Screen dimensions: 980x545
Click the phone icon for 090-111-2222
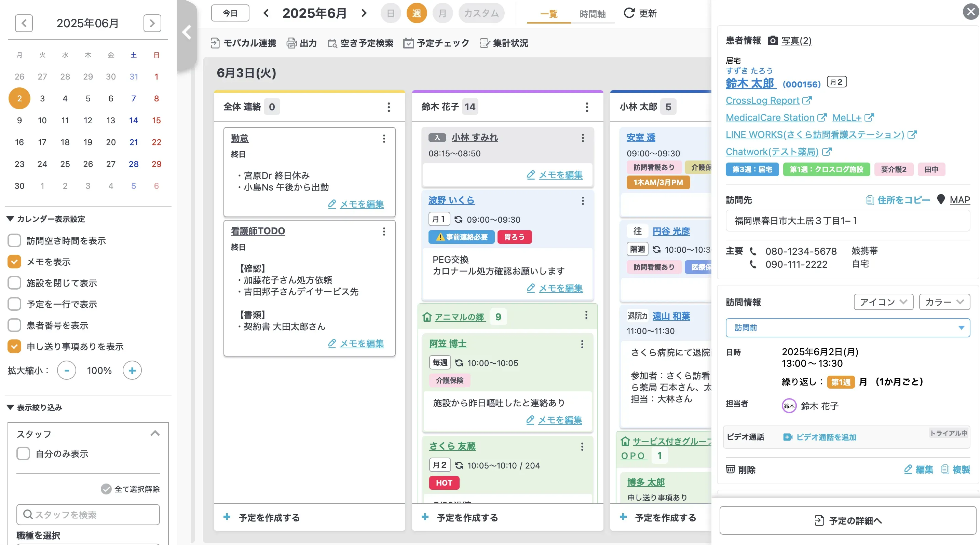point(753,264)
